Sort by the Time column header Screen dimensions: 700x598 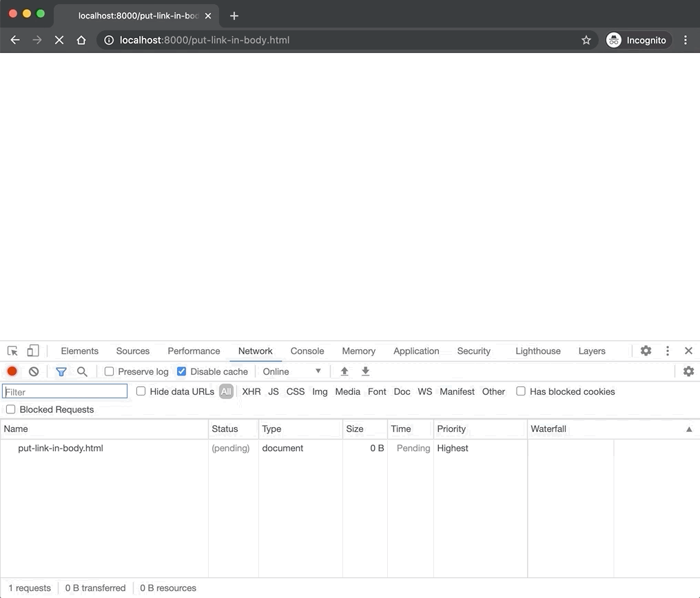(x=411, y=429)
